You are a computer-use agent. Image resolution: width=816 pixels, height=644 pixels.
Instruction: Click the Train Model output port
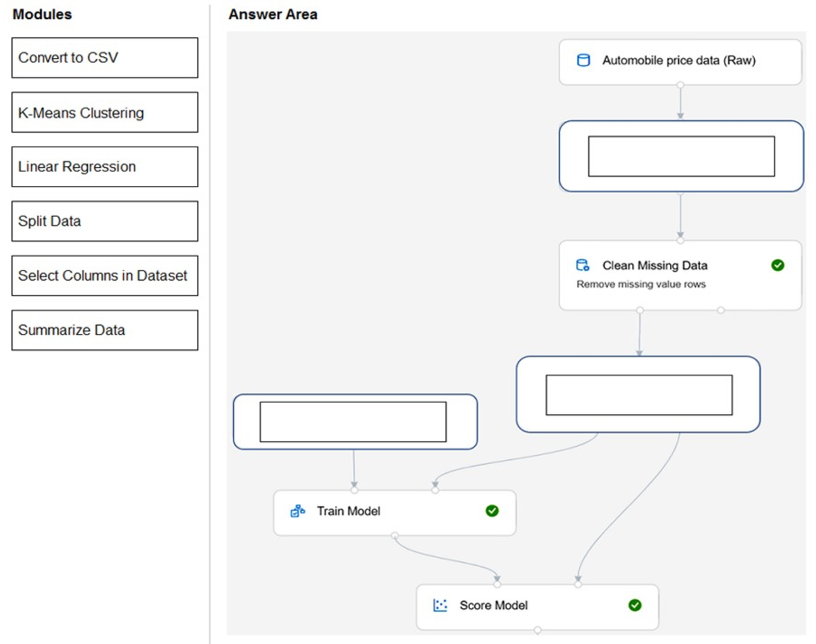pos(394,535)
